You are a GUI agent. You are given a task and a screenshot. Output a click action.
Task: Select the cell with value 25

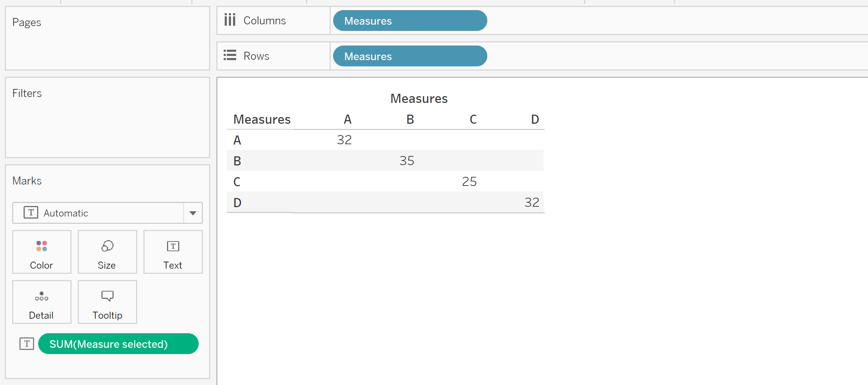point(469,182)
